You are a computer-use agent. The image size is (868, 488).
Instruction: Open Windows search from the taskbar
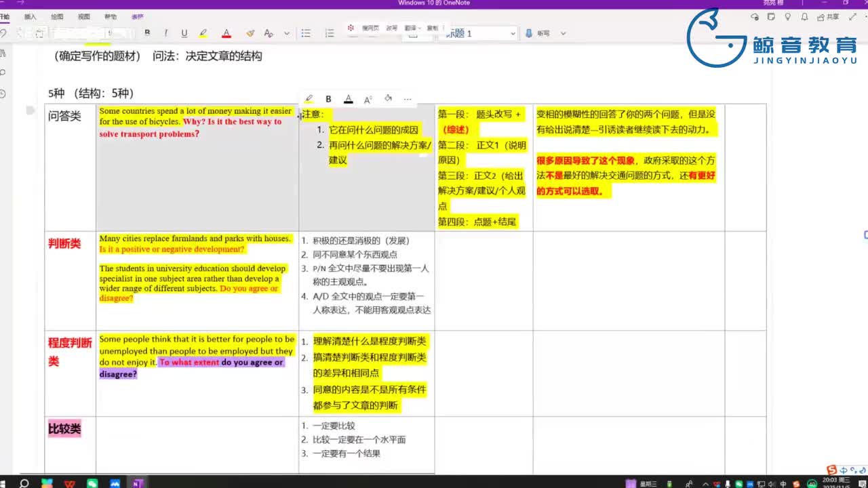pos(24,483)
